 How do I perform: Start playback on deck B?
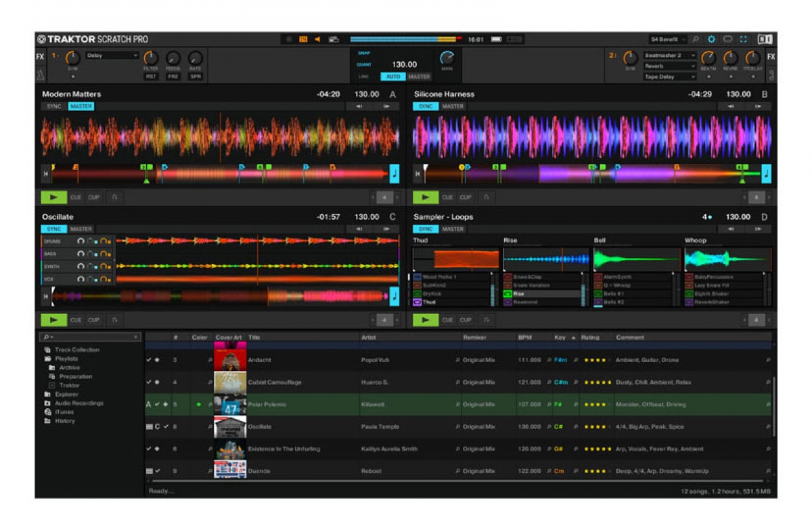click(x=426, y=198)
